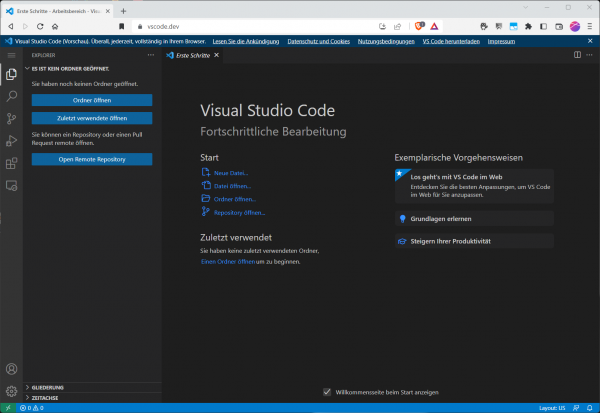Click the Brave shields icon
600x413 pixels.
click(x=420, y=26)
